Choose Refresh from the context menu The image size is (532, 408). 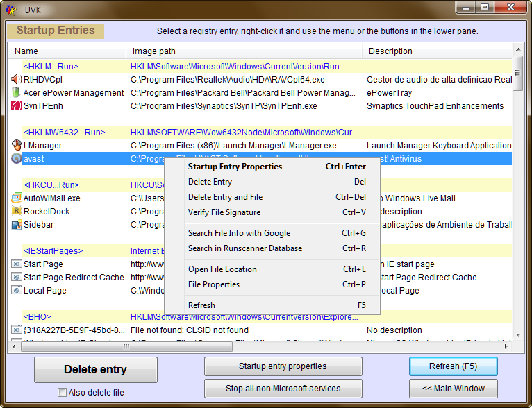(x=272, y=305)
